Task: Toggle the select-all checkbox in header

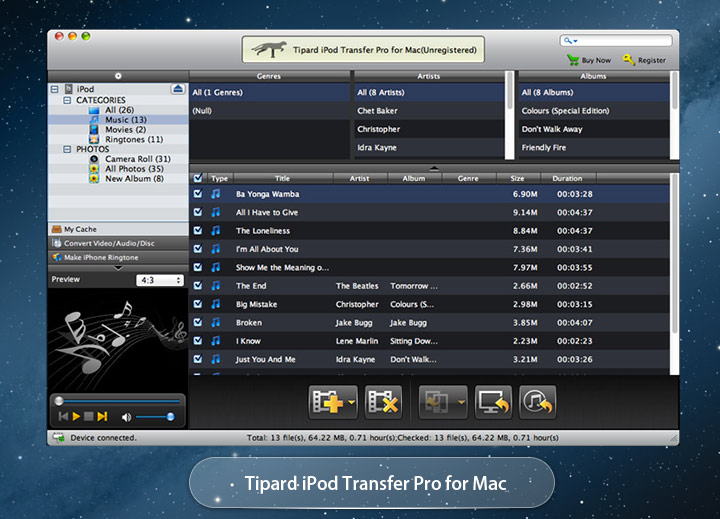Action: point(198,178)
